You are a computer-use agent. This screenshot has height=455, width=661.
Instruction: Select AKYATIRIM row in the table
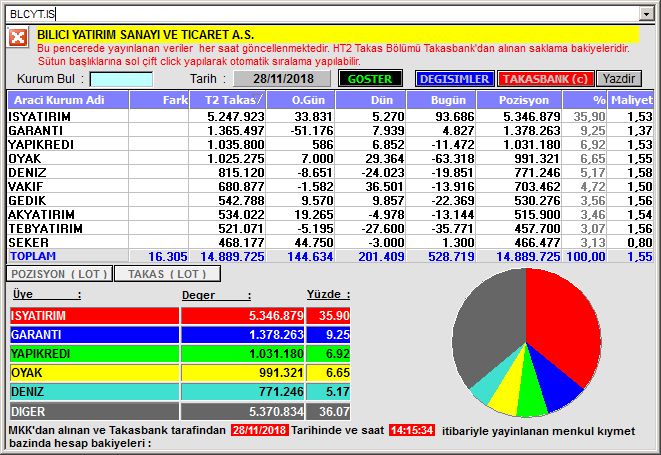(x=330, y=214)
